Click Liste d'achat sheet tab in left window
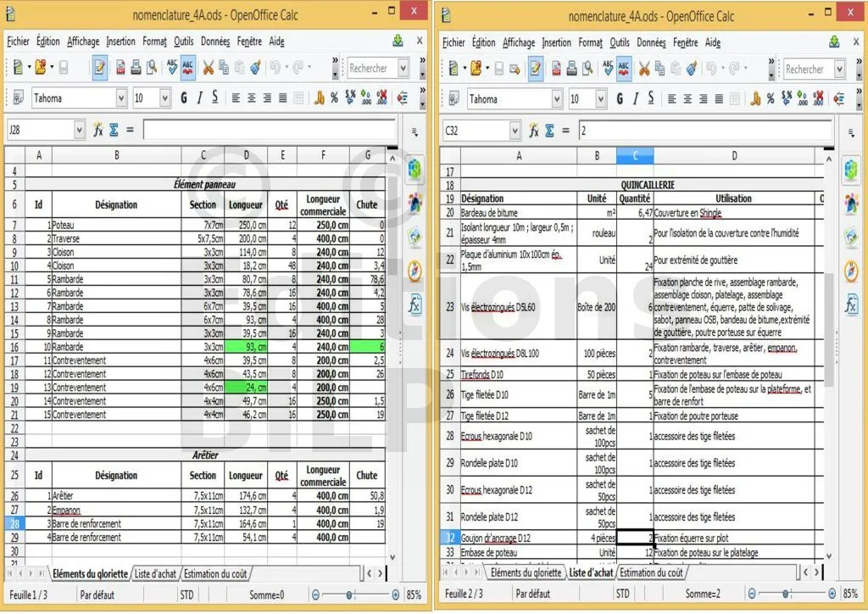This screenshot has width=868, height=614. pyautogui.click(x=155, y=573)
